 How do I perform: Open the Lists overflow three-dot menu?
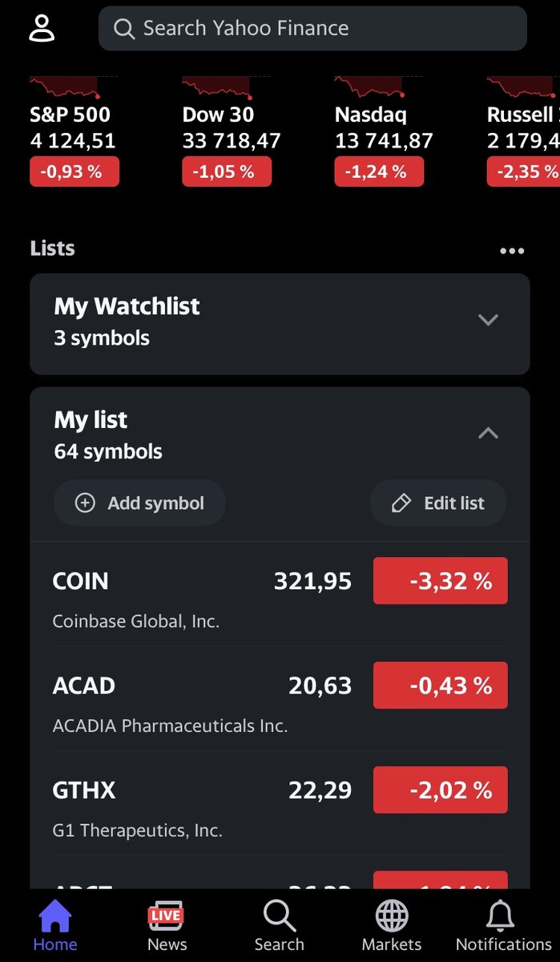click(x=512, y=250)
